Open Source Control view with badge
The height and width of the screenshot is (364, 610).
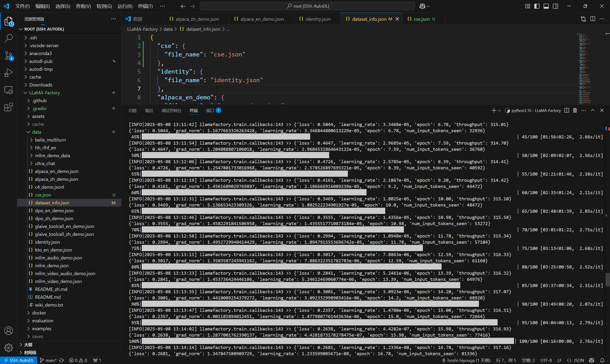point(9,56)
